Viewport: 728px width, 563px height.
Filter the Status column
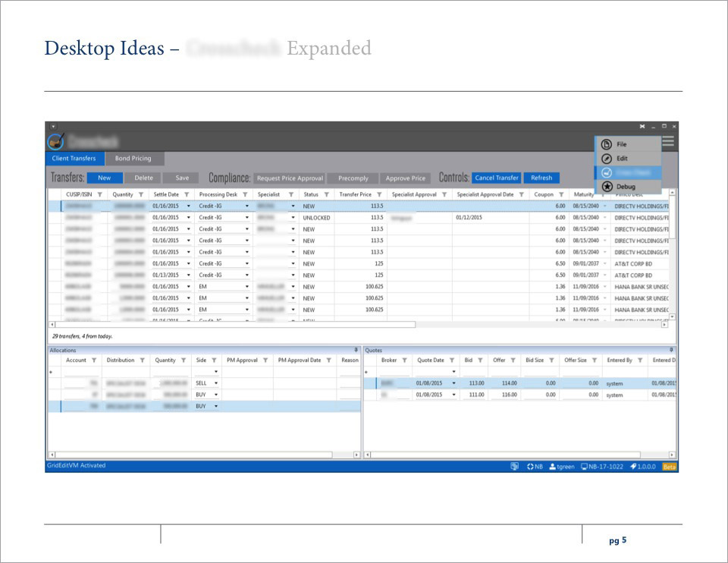pos(326,194)
